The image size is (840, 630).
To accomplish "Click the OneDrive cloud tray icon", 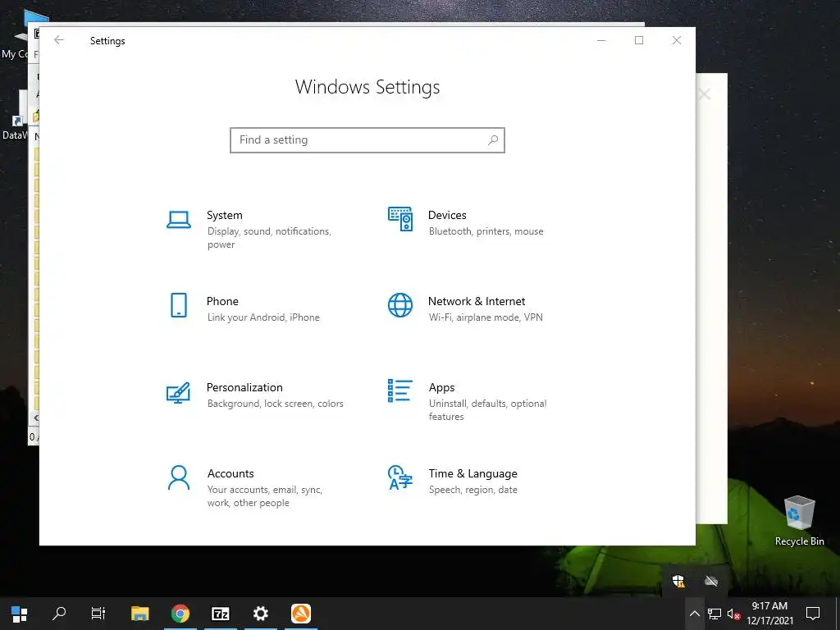I will tap(711, 582).
